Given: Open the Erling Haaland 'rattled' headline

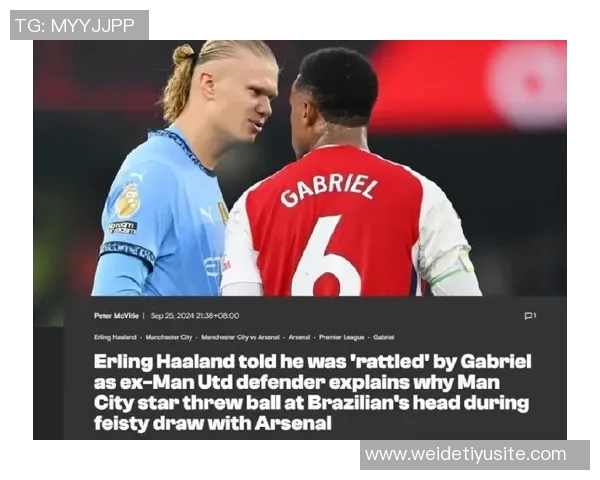Looking at the screenshot, I should (312, 392).
